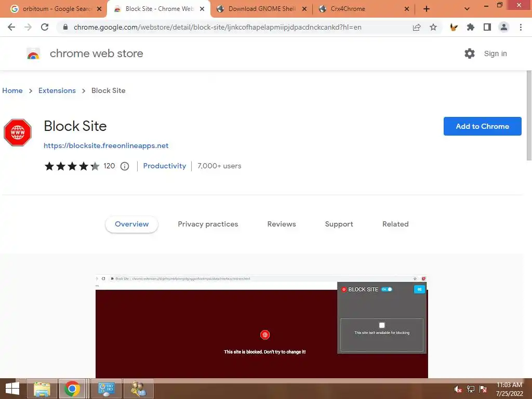Go to Home breadcrumb
Image resolution: width=532 pixels, height=399 pixels.
point(12,90)
